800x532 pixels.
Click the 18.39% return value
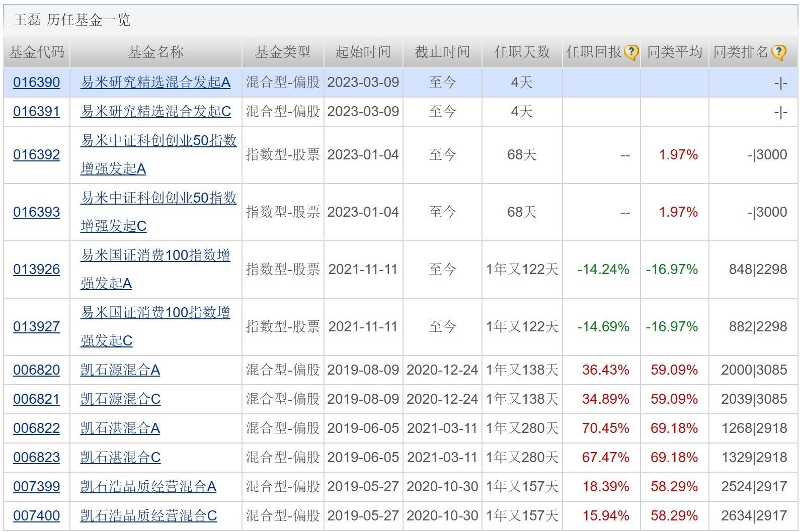tap(606, 487)
